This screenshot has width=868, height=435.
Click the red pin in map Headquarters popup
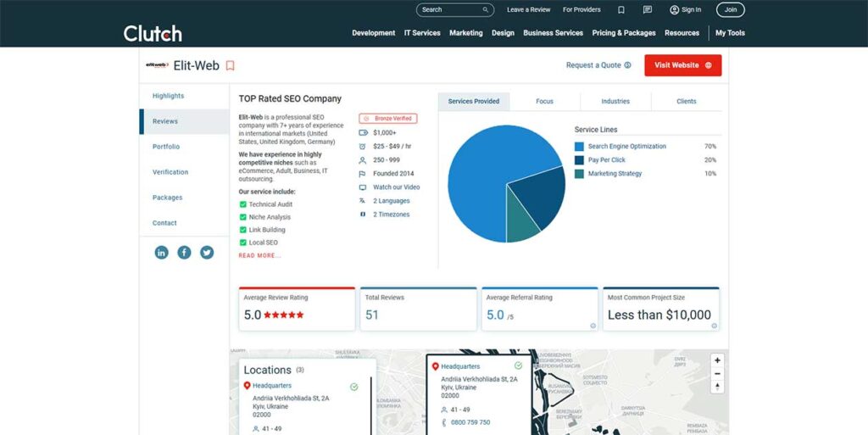[x=435, y=366]
